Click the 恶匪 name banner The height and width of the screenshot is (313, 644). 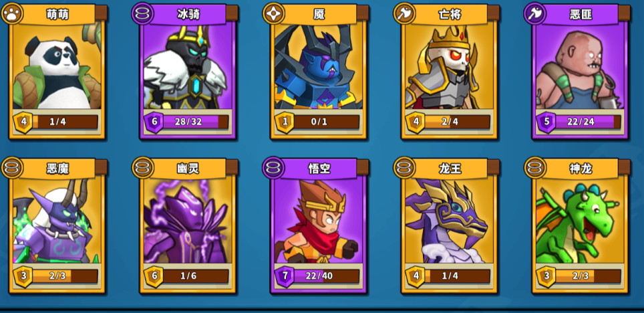click(581, 14)
